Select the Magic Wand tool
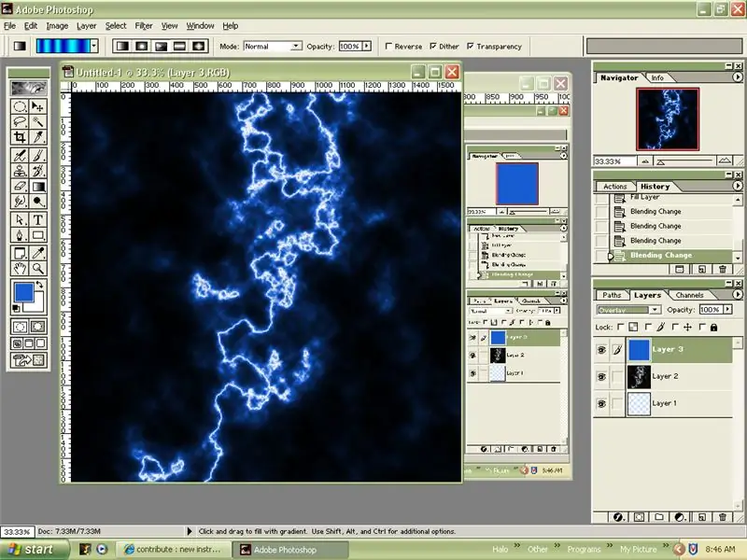This screenshot has width=747, height=560. click(x=38, y=122)
